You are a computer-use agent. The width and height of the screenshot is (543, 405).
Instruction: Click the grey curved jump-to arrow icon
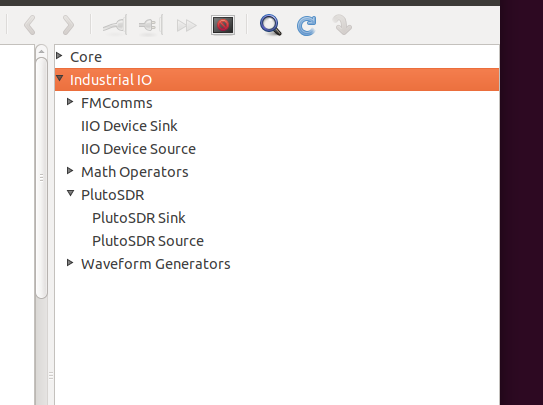click(342, 25)
